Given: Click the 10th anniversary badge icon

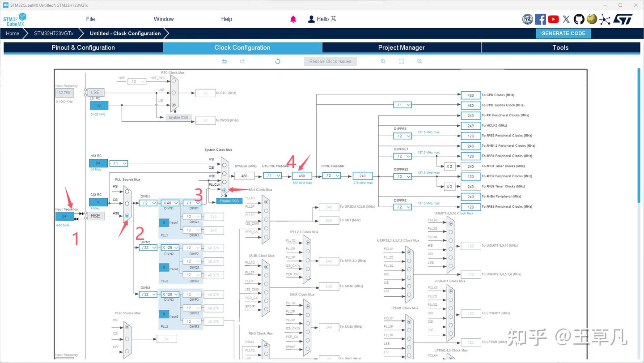Looking at the screenshot, I should coord(528,19).
